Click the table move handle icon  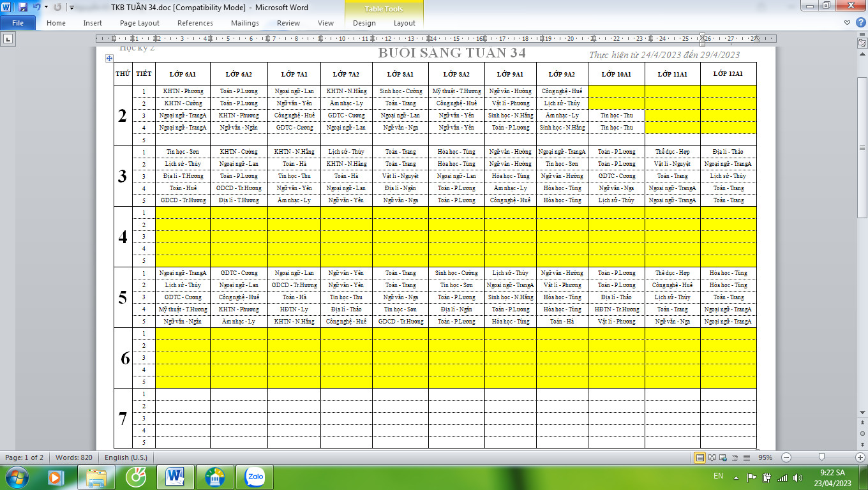click(109, 58)
